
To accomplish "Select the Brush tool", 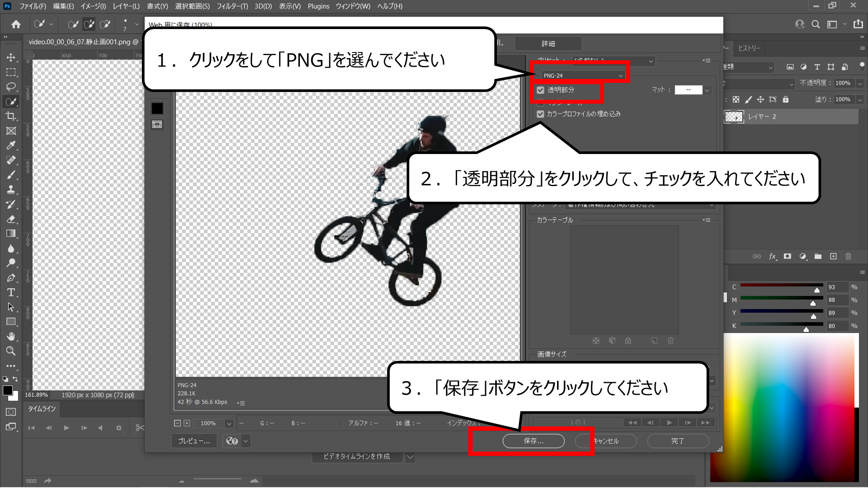I will (x=11, y=175).
